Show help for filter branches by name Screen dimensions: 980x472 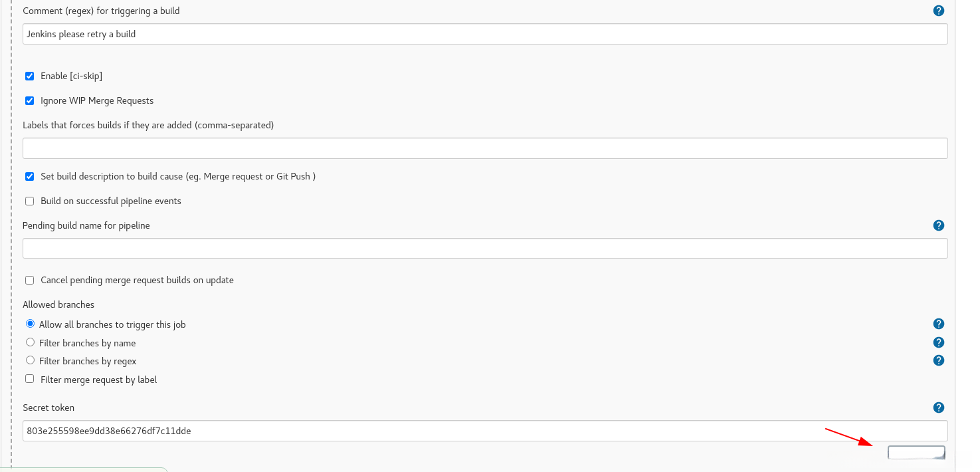click(939, 342)
